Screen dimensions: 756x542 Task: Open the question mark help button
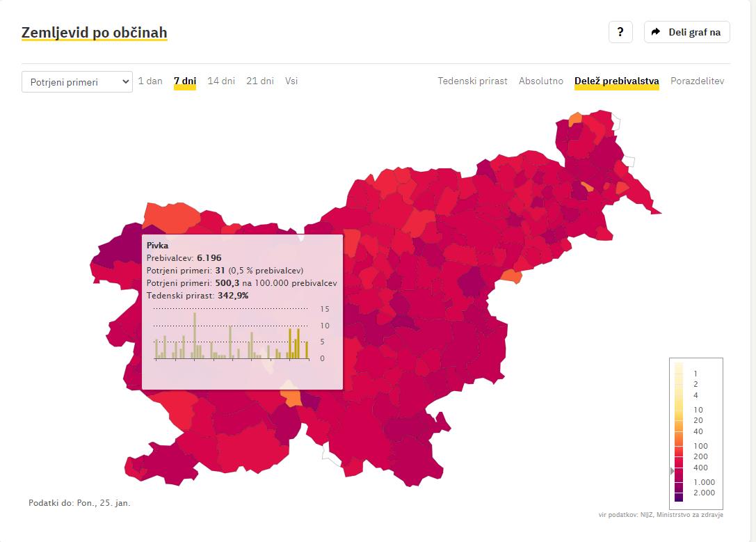pyautogui.click(x=620, y=32)
